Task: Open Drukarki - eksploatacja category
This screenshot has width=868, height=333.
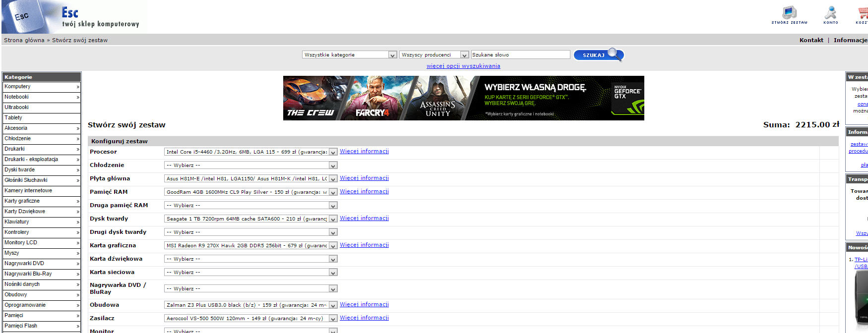Action: [x=42, y=160]
